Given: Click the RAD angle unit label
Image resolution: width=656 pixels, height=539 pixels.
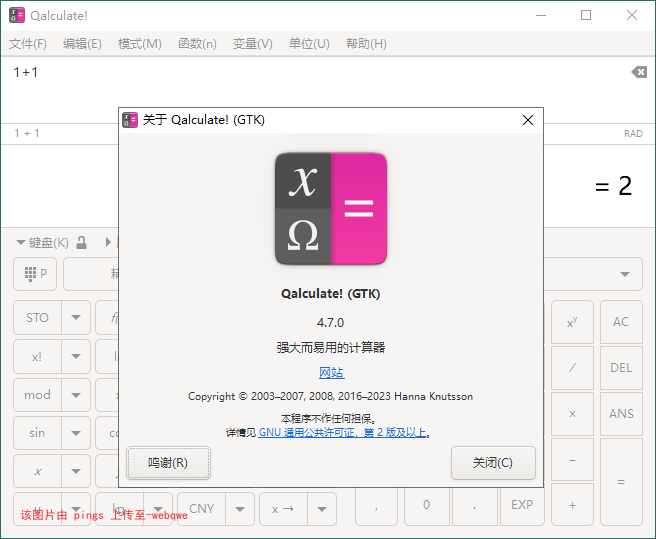Looking at the screenshot, I should click(633, 133).
